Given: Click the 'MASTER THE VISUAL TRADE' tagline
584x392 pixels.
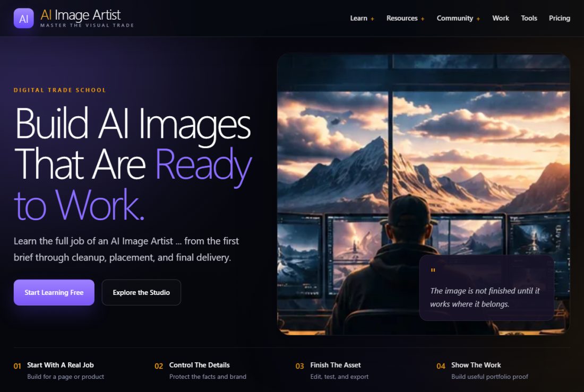Looking at the screenshot, I should point(87,25).
